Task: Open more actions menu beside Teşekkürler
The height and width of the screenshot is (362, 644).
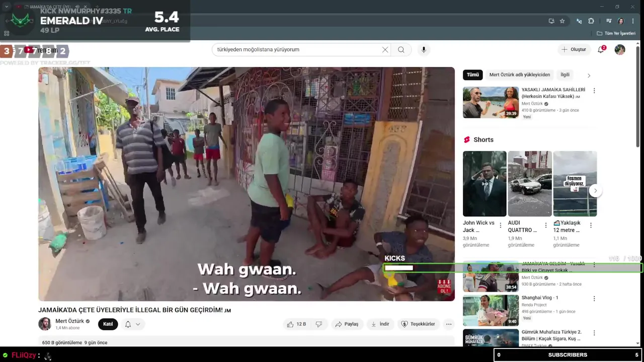Action: click(x=449, y=324)
